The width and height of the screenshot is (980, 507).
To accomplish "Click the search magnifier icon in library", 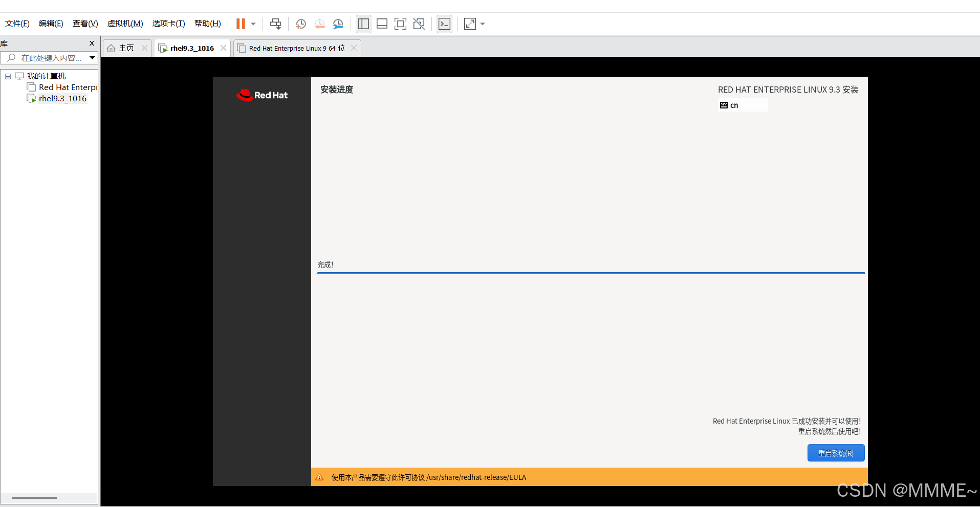I will (11, 58).
